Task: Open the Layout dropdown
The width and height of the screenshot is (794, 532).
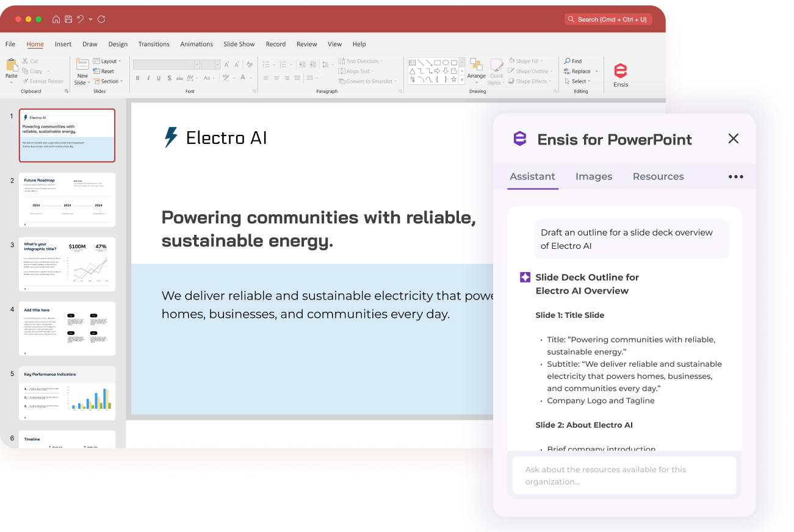Action: coord(107,61)
